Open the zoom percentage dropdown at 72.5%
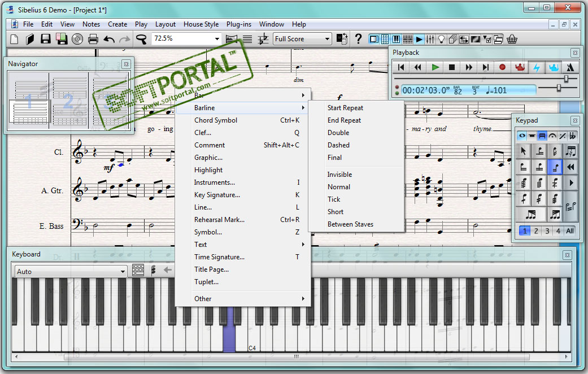588x374 pixels. tap(217, 38)
